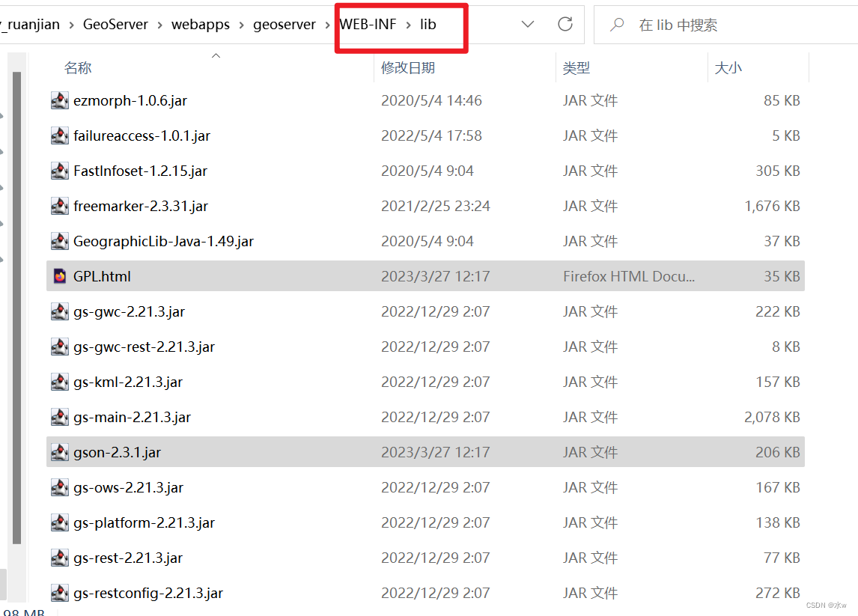Select file name gs-ows-2.21.3.jar
858x616 pixels.
[129, 487]
